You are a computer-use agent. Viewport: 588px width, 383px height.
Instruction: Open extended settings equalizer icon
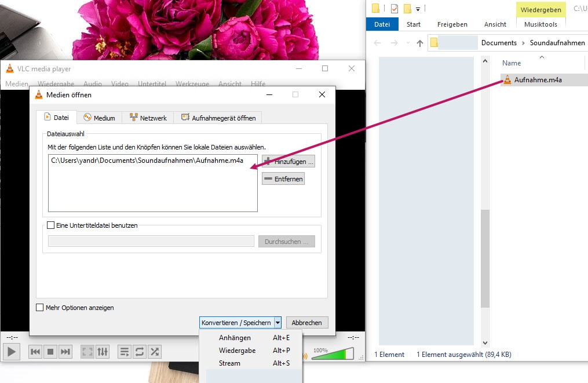tap(102, 351)
